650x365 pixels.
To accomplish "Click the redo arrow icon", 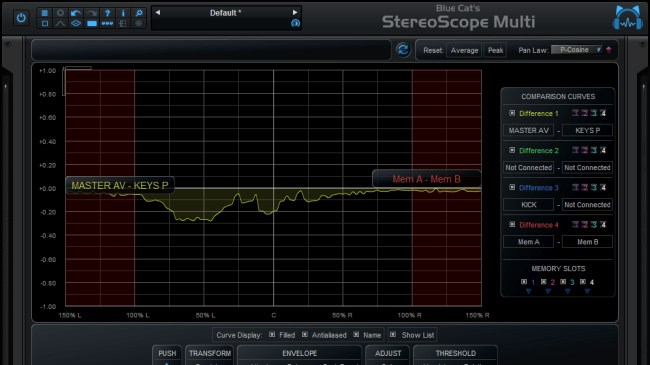I will coord(92,13).
